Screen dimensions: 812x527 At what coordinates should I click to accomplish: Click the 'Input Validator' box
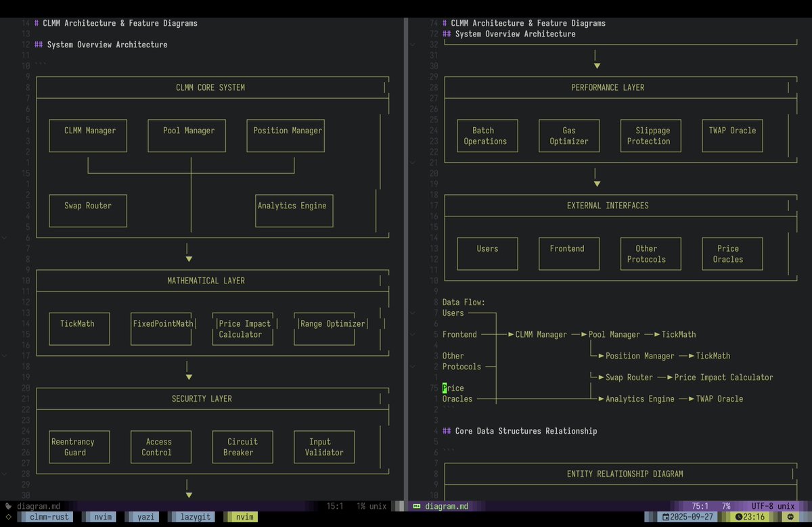click(x=324, y=446)
